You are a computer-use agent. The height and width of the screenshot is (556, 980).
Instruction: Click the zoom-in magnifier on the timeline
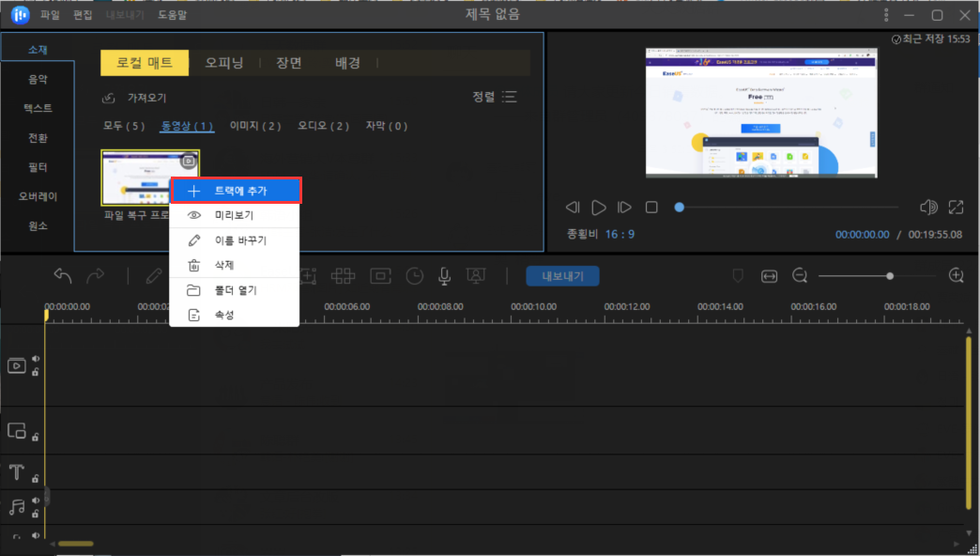tap(957, 275)
